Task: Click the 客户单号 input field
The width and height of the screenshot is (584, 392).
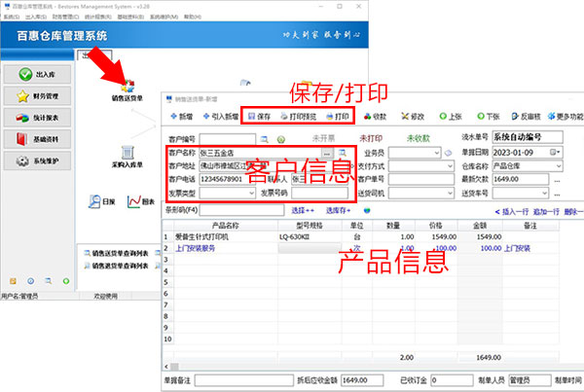Action: coord(421,179)
